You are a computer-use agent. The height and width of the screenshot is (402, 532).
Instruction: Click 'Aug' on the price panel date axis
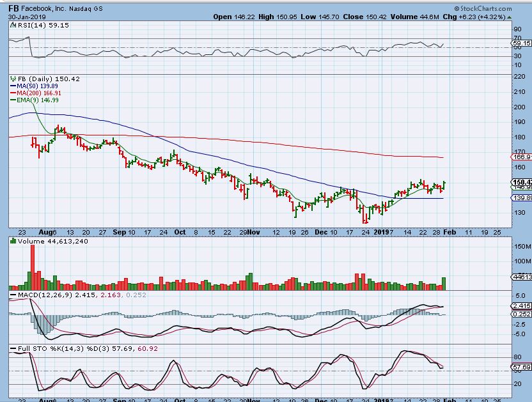point(45,233)
